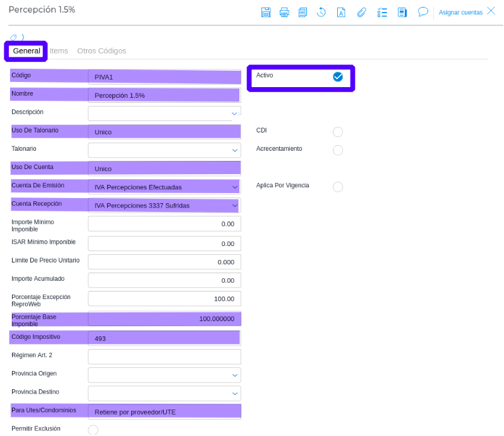Screen dimensions: 504x436
Task: Expand the Provincia Origen dropdown
Action: click(235, 375)
